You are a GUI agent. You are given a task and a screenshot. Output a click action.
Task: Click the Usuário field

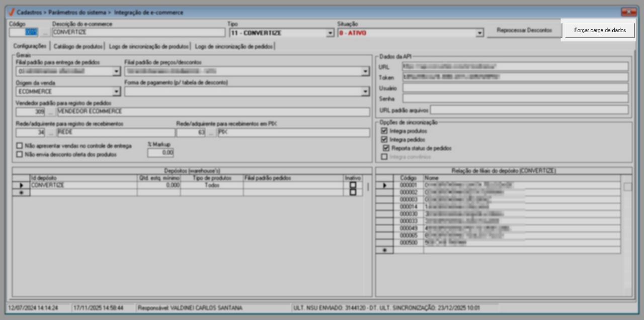click(516, 88)
